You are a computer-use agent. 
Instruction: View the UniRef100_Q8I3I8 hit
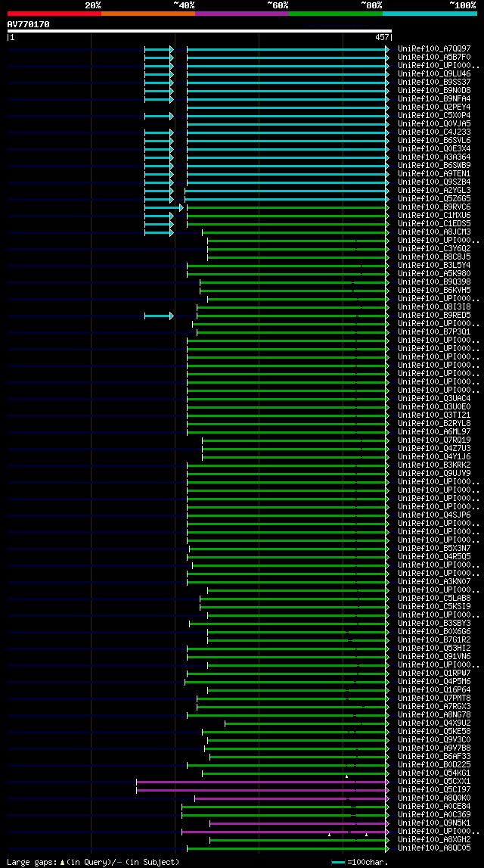434,307
